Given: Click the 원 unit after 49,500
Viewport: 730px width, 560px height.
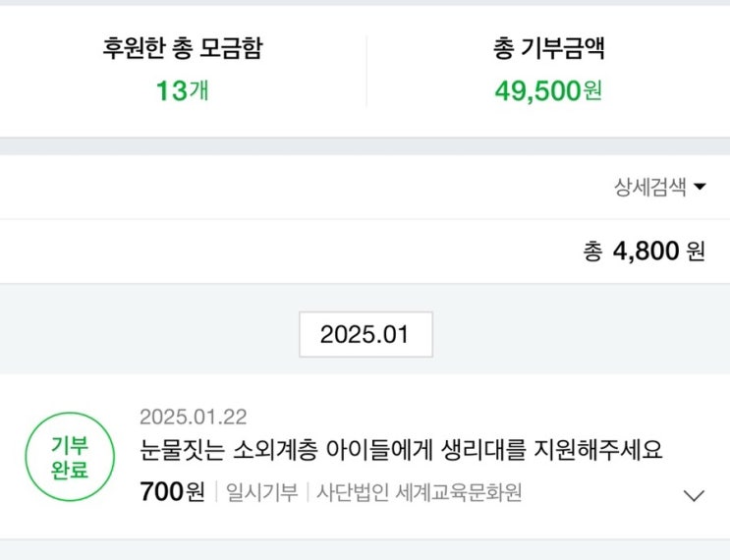Looking at the screenshot, I should point(592,91).
